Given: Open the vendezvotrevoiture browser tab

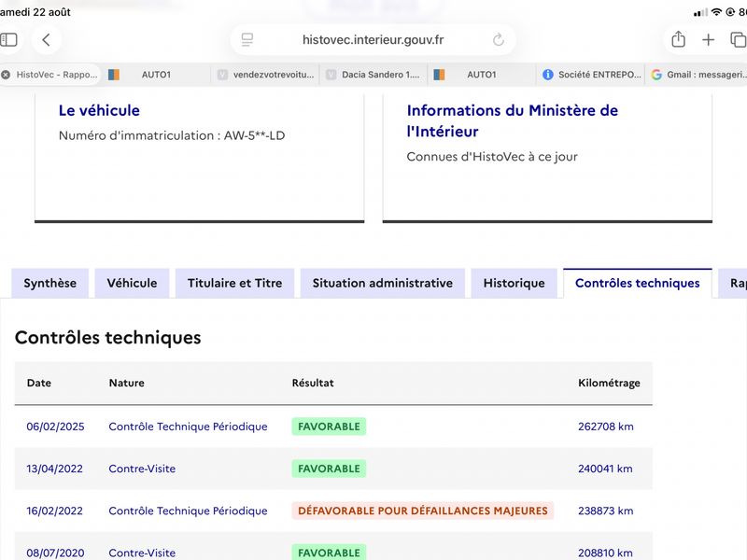Looking at the screenshot, I should [x=265, y=75].
